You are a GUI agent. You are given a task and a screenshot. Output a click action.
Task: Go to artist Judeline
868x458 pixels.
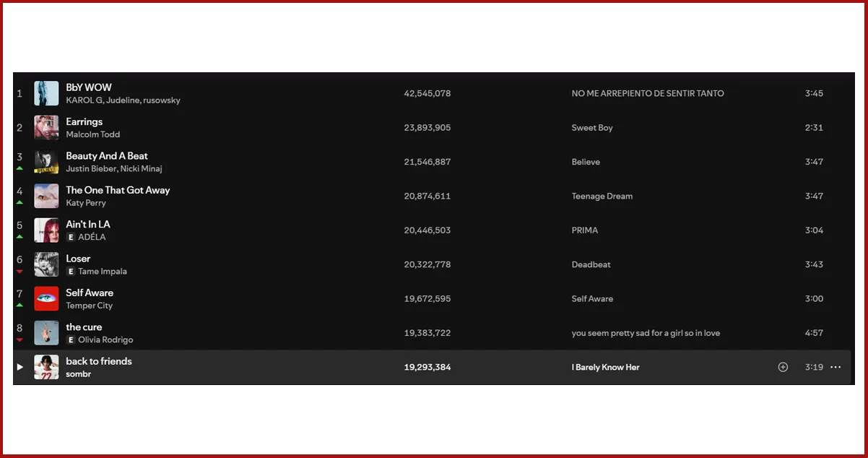[123, 100]
